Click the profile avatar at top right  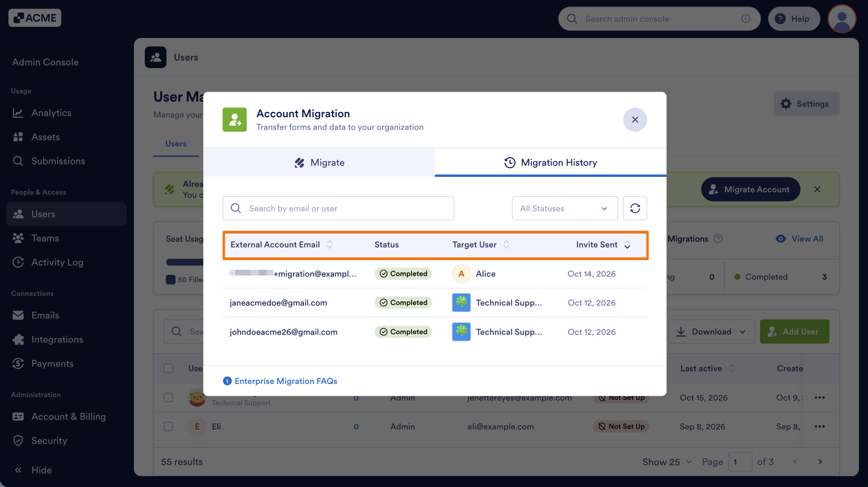tap(842, 19)
